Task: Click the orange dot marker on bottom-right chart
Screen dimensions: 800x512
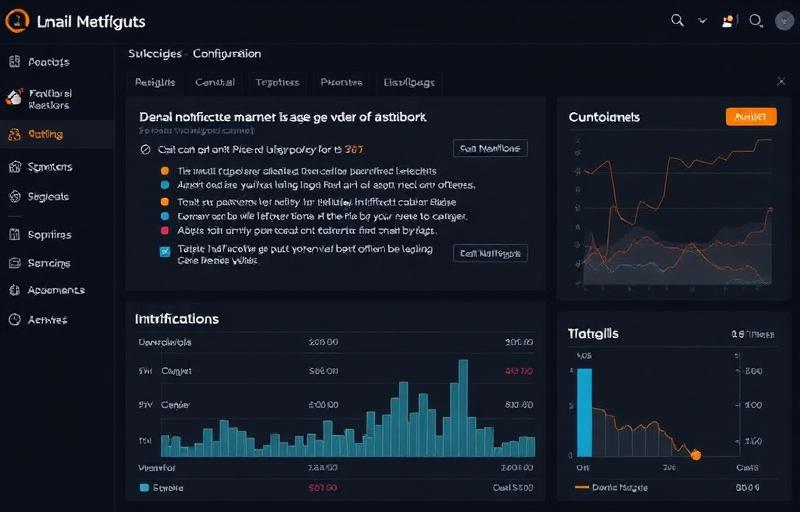Action: click(696, 455)
